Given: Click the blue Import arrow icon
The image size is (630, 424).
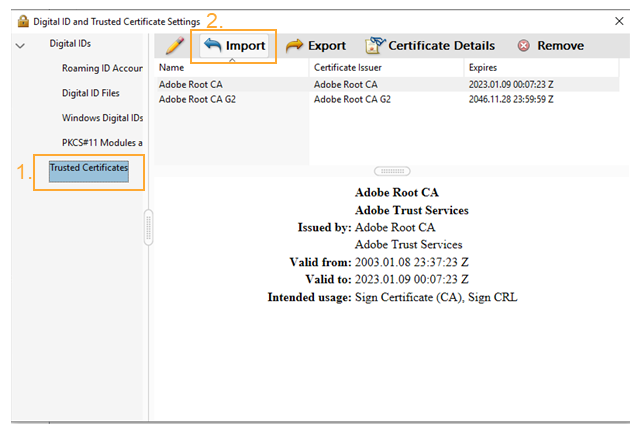Looking at the screenshot, I should (x=213, y=45).
